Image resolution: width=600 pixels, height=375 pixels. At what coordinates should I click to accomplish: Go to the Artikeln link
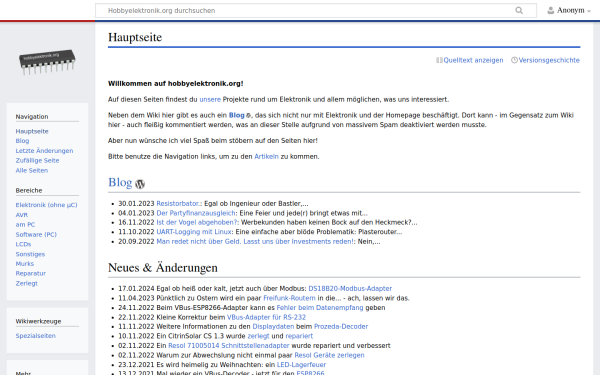tap(266, 157)
